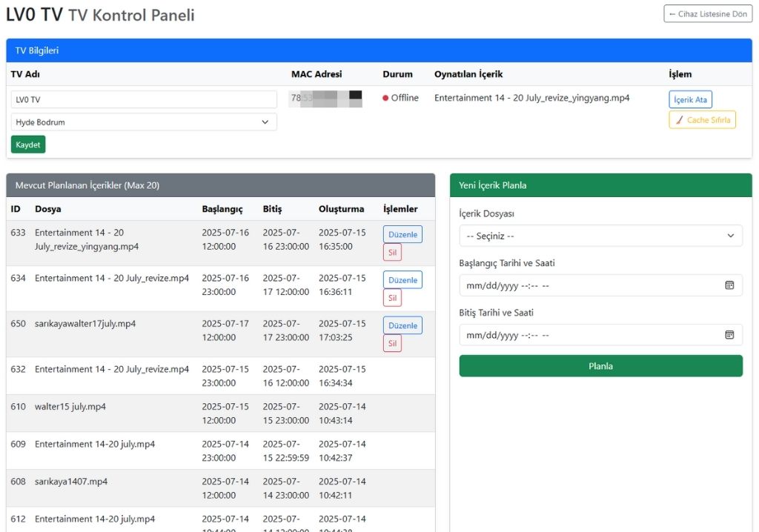Delete schedule entry 633 with Sil
This screenshot has width=759, height=532.
[392, 253]
